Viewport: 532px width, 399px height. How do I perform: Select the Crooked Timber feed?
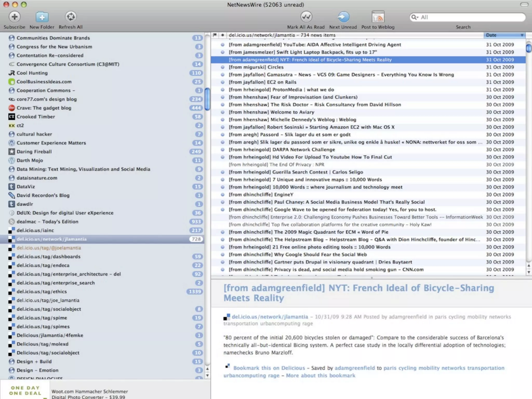click(36, 117)
